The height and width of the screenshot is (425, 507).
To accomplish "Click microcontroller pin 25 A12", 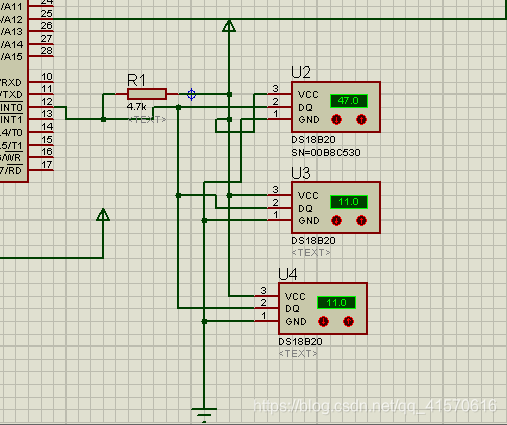I will (x=41, y=19).
